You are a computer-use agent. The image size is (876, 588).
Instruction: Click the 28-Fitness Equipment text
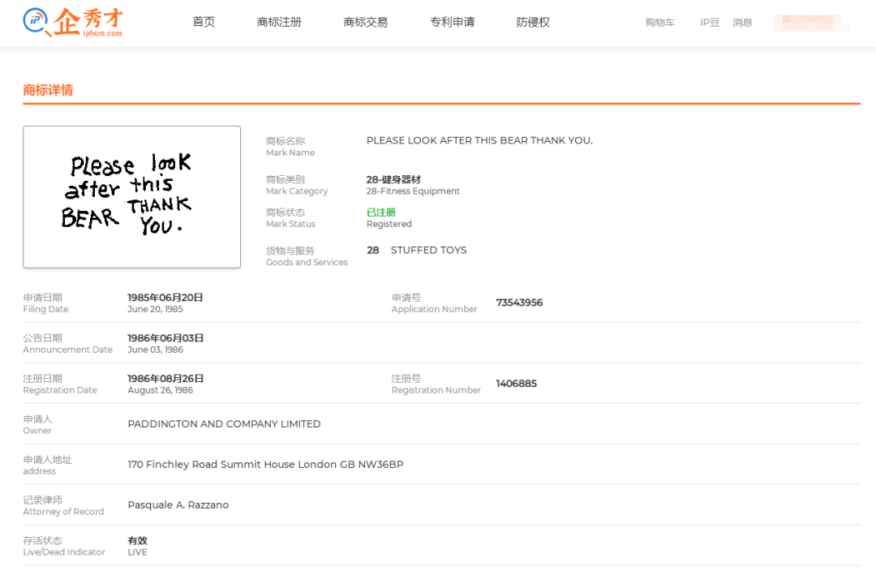click(x=413, y=191)
